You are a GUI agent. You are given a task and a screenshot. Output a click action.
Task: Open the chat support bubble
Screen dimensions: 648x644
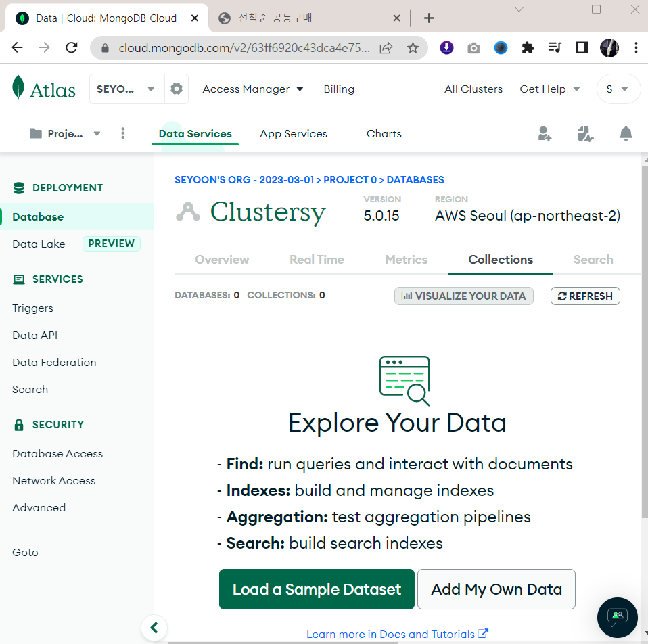(x=618, y=618)
